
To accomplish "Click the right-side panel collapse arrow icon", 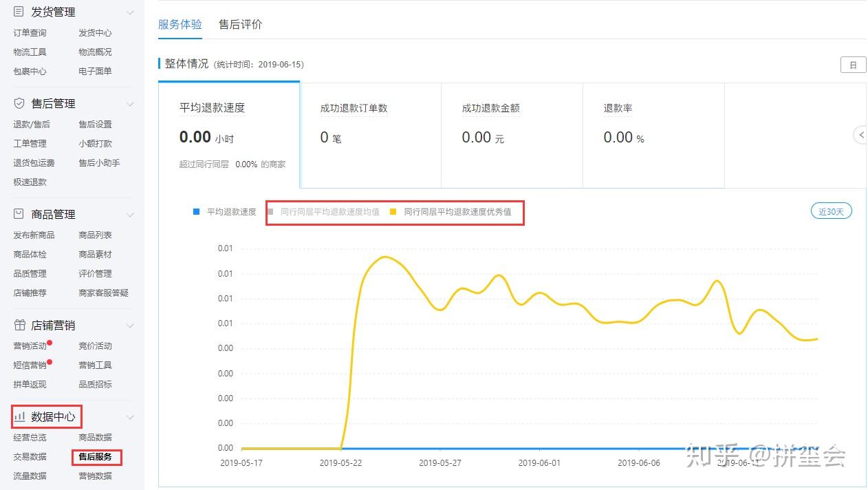I will [x=860, y=135].
